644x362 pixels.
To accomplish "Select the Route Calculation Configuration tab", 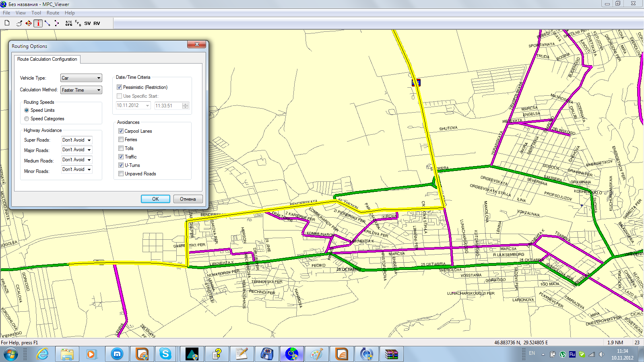I will click(x=47, y=59).
